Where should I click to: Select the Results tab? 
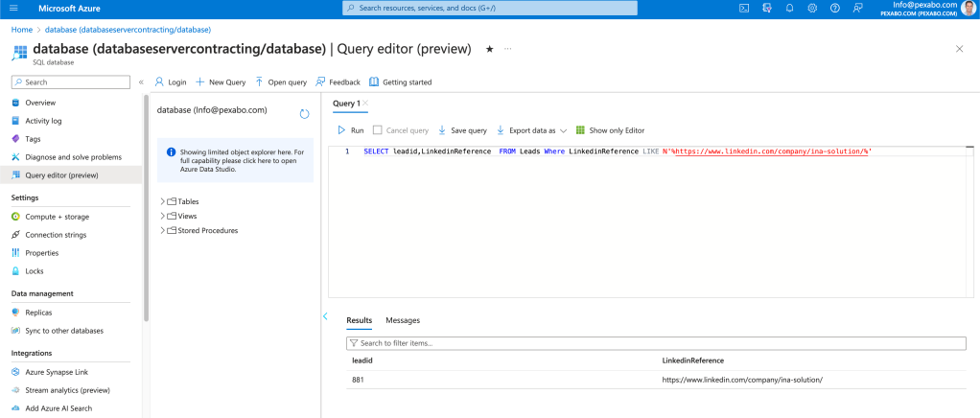pos(360,320)
